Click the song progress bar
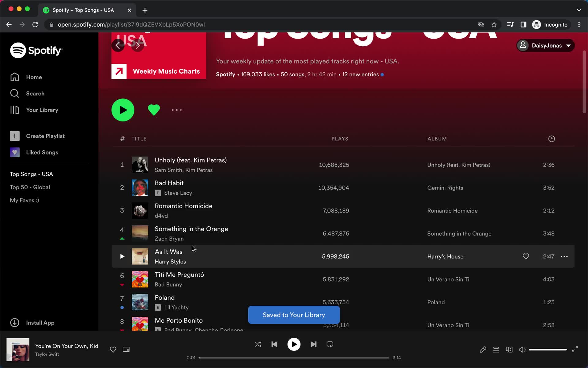The height and width of the screenshot is (368, 588). click(294, 358)
